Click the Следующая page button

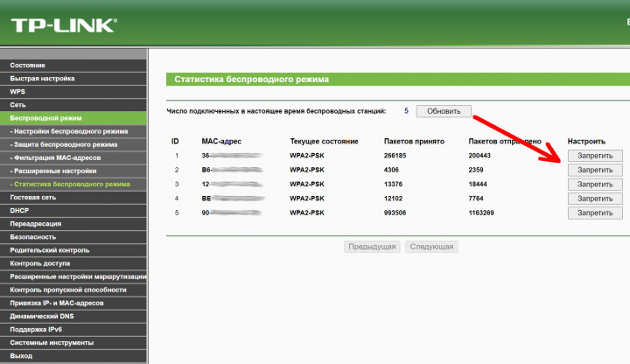[x=431, y=247]
